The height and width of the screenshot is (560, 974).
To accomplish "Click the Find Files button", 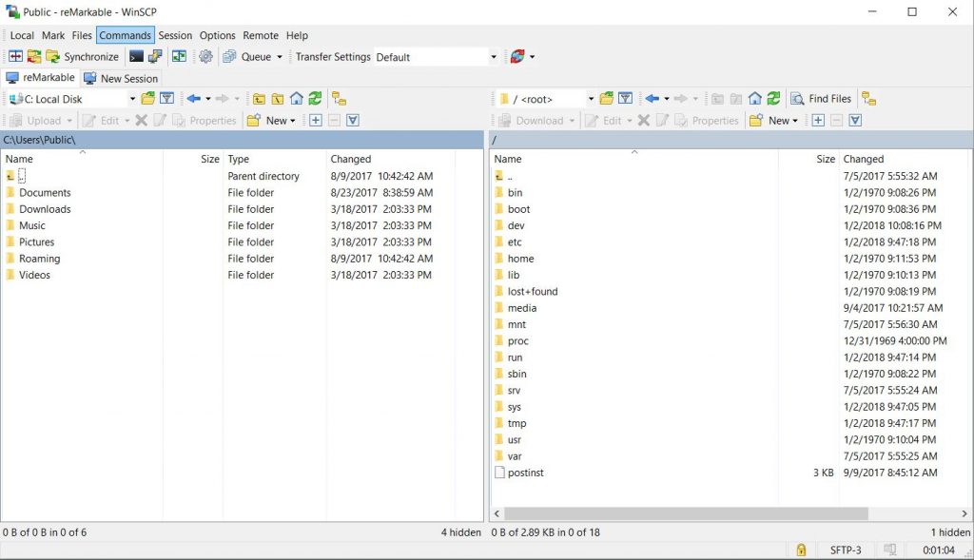I will coord(821,99).
